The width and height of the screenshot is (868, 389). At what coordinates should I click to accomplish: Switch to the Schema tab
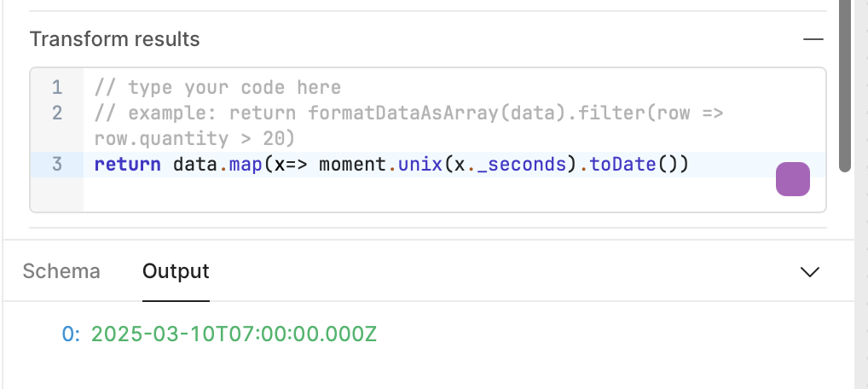[x=61, y=271]
